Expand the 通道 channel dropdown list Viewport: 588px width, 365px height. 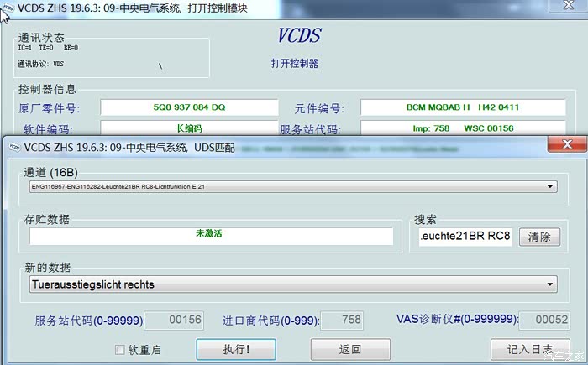pyautogui.click(x=551, y=187)
